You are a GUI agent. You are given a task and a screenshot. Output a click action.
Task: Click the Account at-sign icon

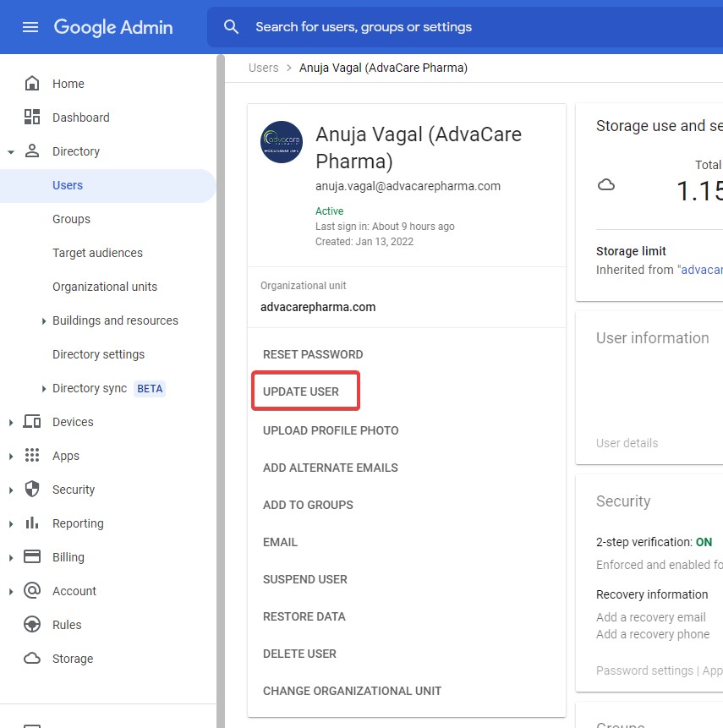[32, 590]
